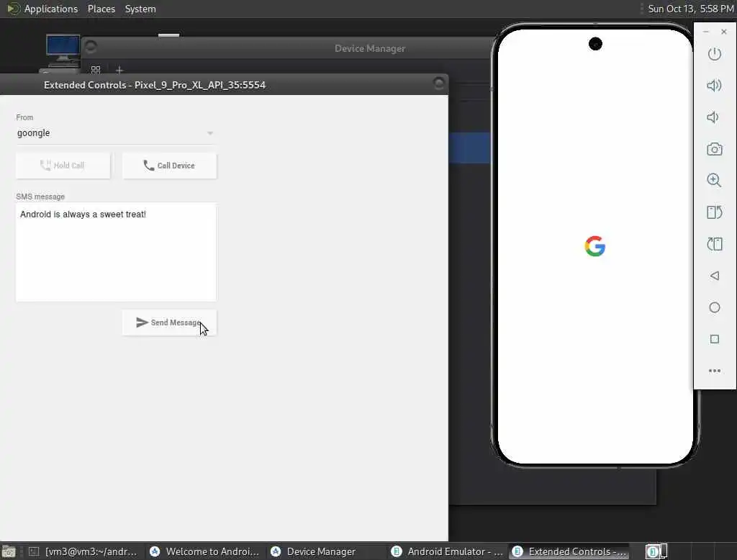Click the Computer desktop icon
The width and height of the screenshot is (737, 560).
tap(63, 51)
